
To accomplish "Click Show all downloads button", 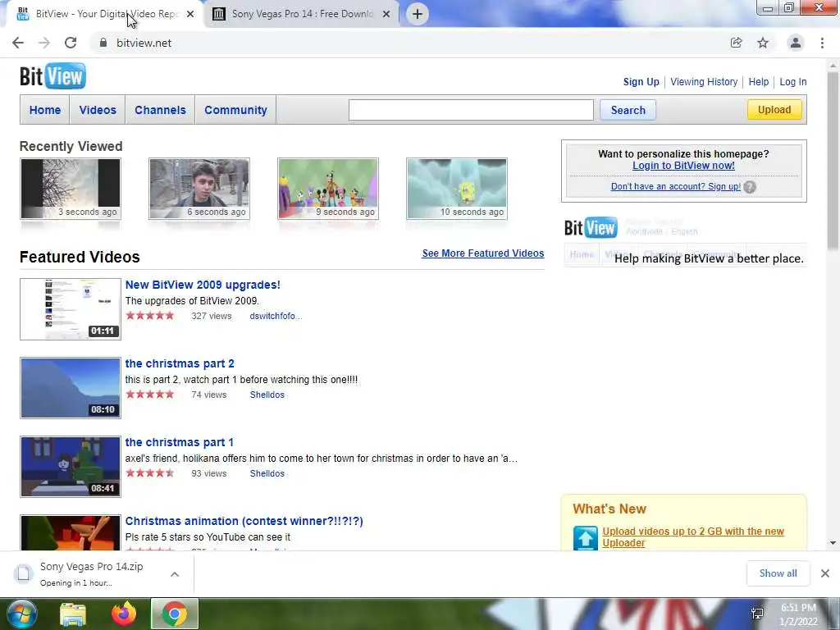I will 778,573.
